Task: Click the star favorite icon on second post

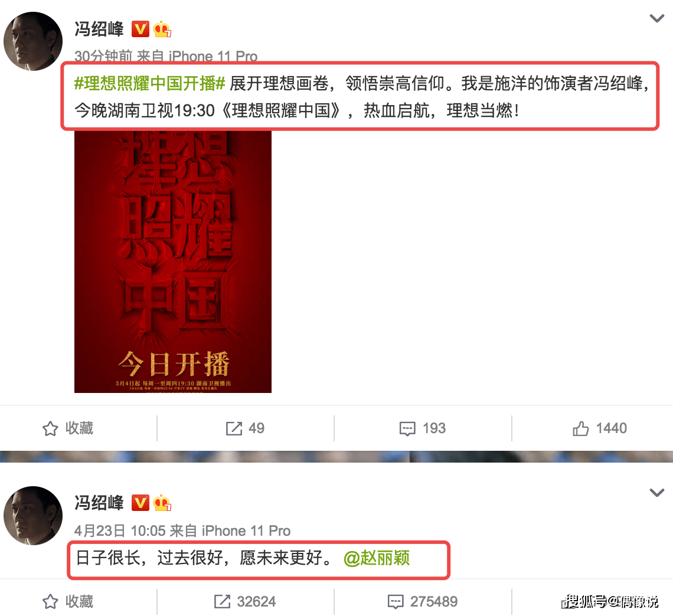Action: 50,601
